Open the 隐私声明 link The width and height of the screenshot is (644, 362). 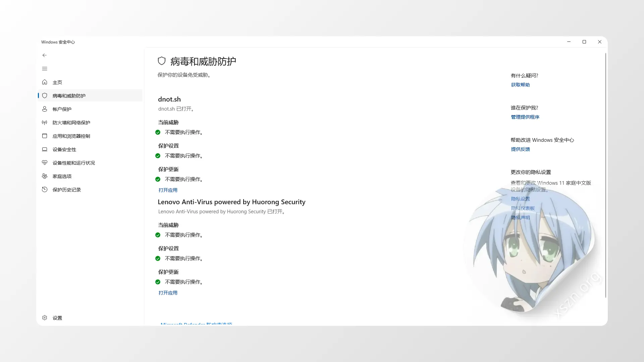point(520,218)
